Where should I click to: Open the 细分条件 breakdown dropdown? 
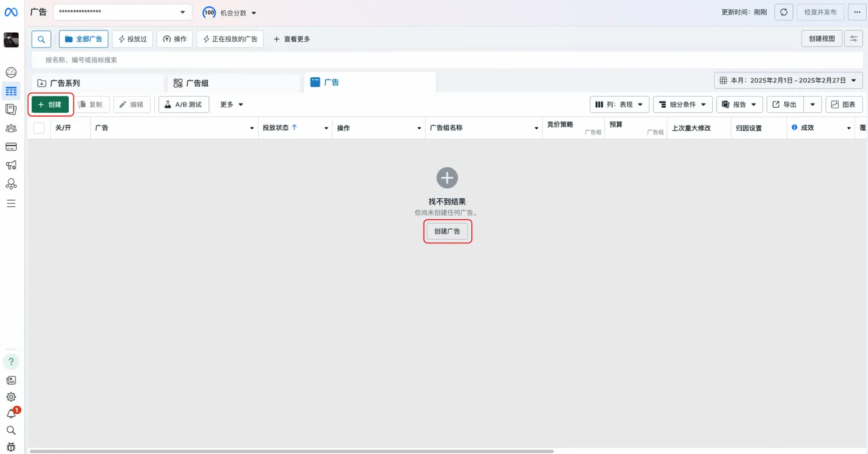[x=683, y=105]
